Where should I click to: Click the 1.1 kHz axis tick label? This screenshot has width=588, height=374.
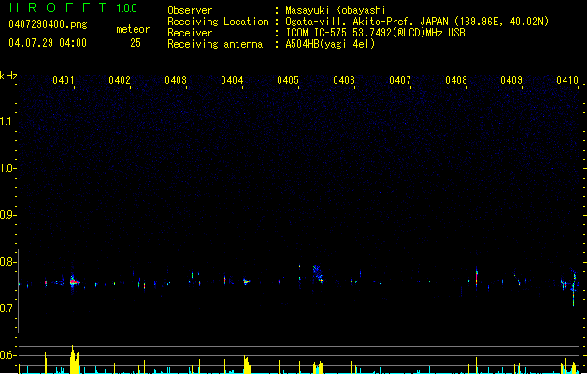pyautogui.click(x=7, y=122)
